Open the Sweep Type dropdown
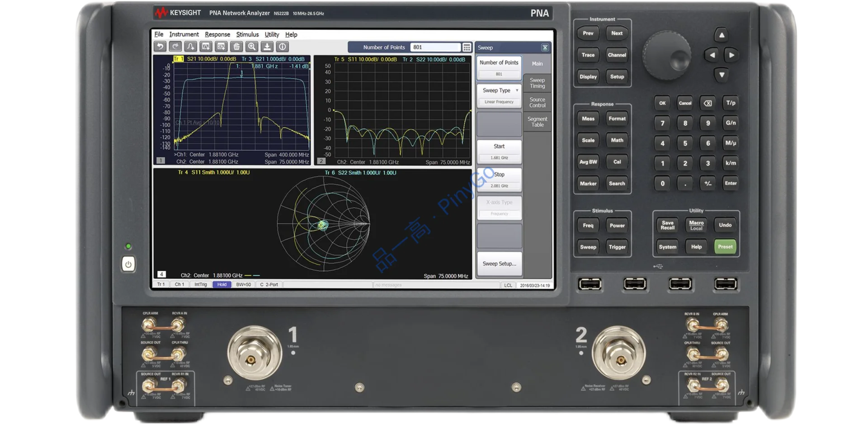The height and width of the screenshot is (434, 868). click(499, 95)
